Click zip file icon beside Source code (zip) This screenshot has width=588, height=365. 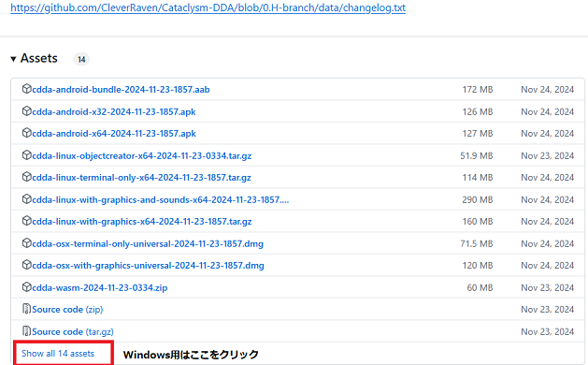click(26, 309)
